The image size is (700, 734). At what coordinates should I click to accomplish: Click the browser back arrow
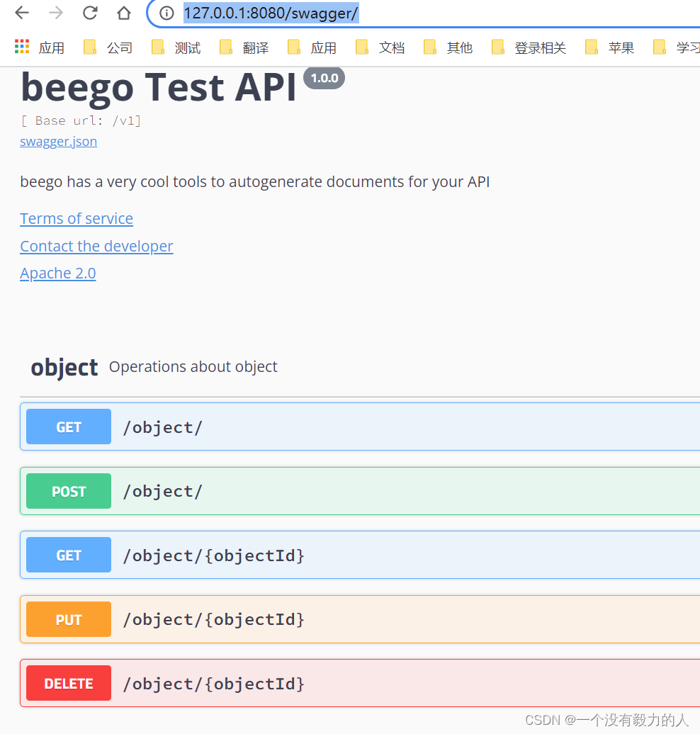[22, 13]
